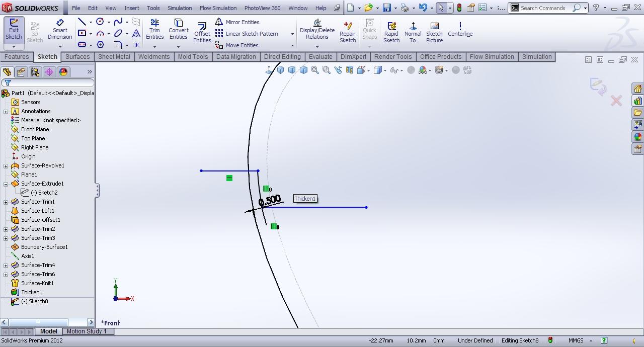This screenshot has height=347, width=644.
Task: Expand the Surface-Trim2 feature
Action: pos(6,229)
